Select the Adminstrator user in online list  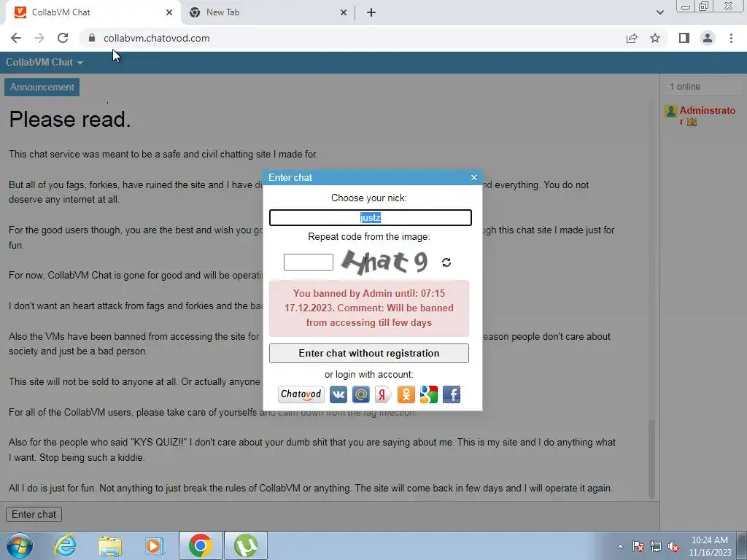point(707,116)
